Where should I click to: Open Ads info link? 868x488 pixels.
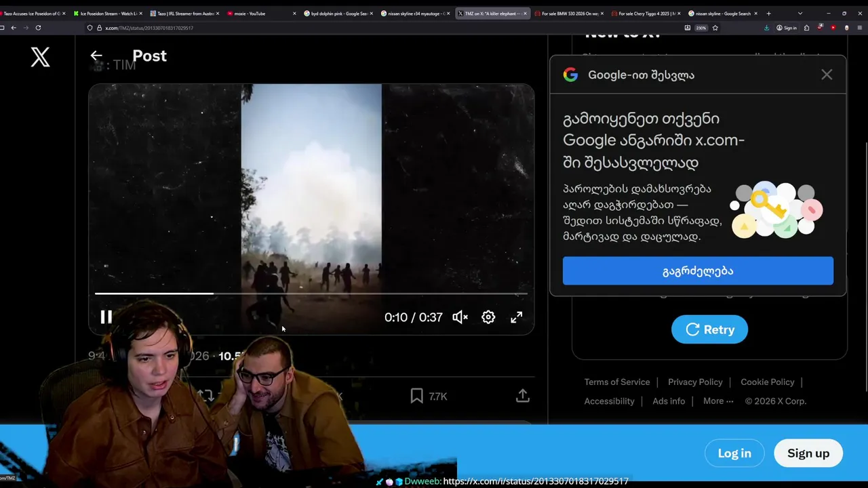[669, 401]
